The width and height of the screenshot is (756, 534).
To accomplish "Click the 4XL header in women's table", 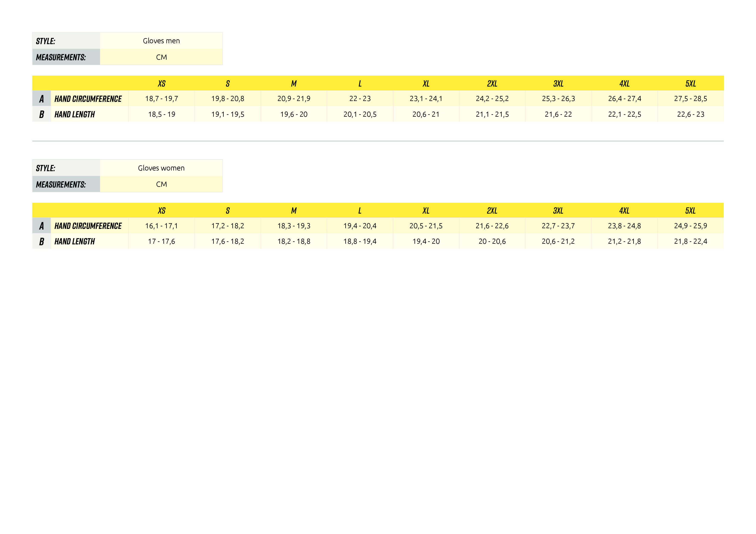I will tap(624, 211).
